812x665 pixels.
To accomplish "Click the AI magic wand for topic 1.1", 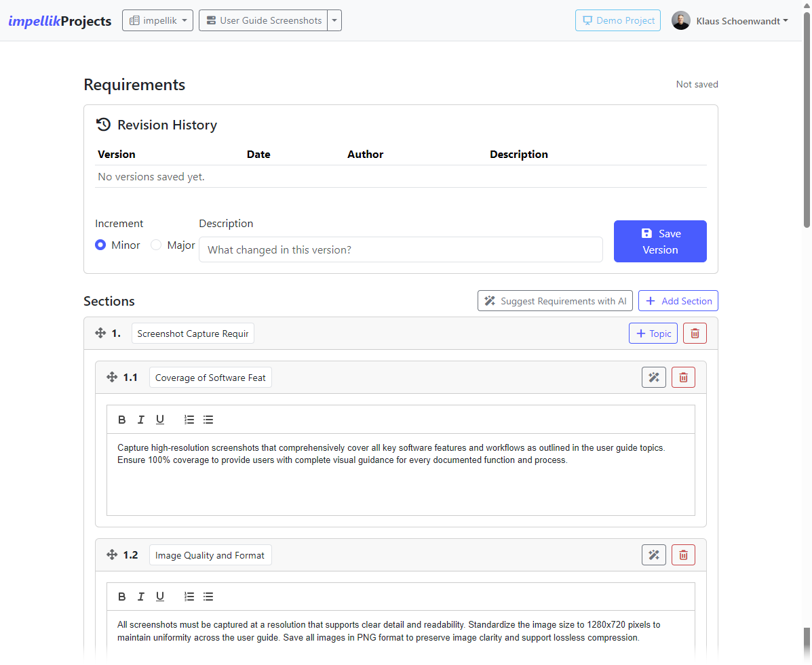I will point(654,378).
